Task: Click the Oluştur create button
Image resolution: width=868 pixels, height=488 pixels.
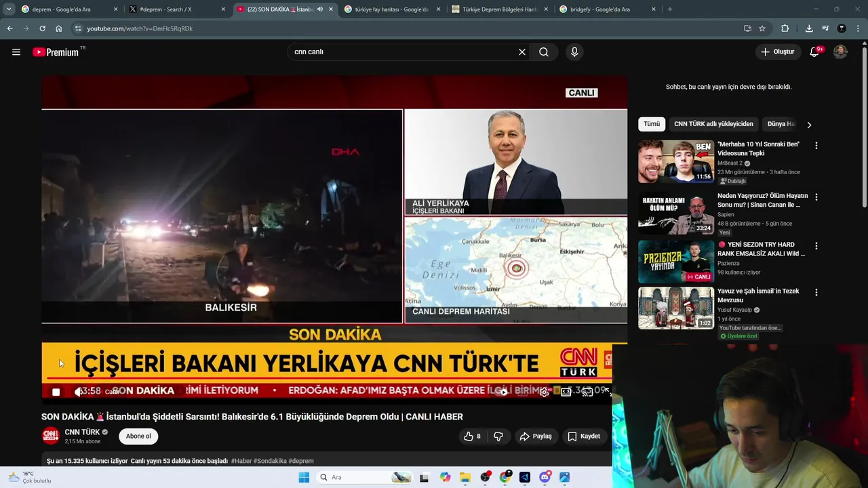Action: [x=777, y=52]
